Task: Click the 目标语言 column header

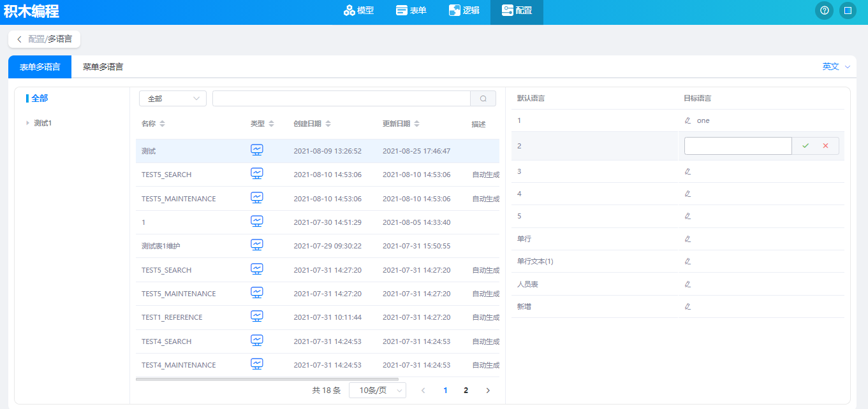Action: coord(697,98)
